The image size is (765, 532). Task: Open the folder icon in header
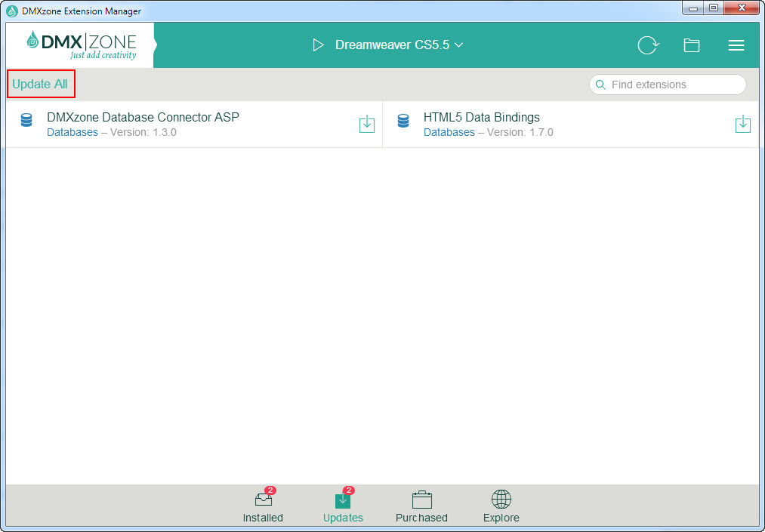click(x=691, y=45)
